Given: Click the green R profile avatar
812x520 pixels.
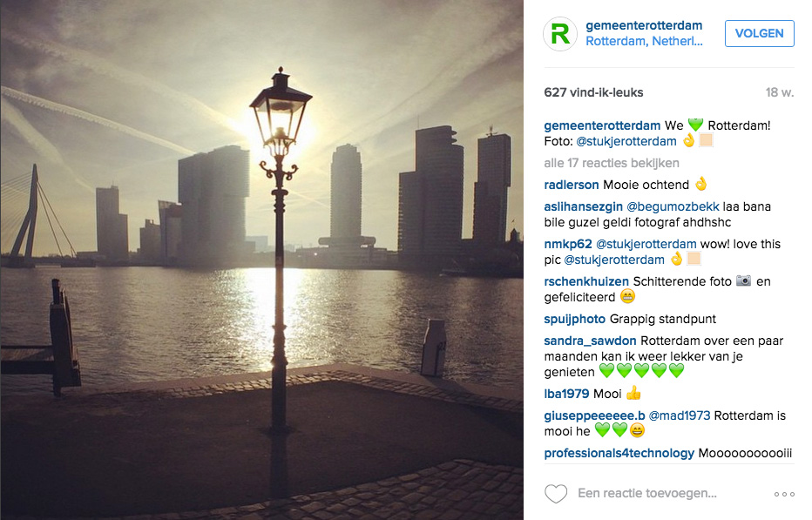Looking at the screenshot, I should click(x=560, y=34).
